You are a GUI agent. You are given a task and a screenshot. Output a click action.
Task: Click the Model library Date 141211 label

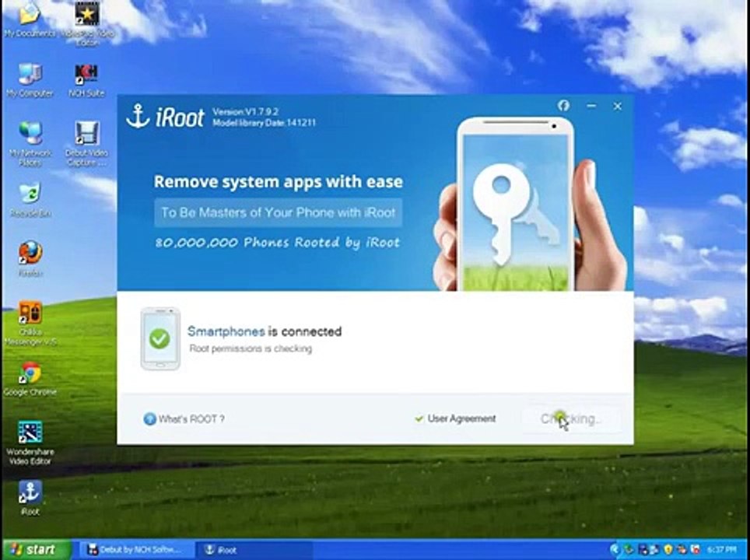(x=264, y=123)
